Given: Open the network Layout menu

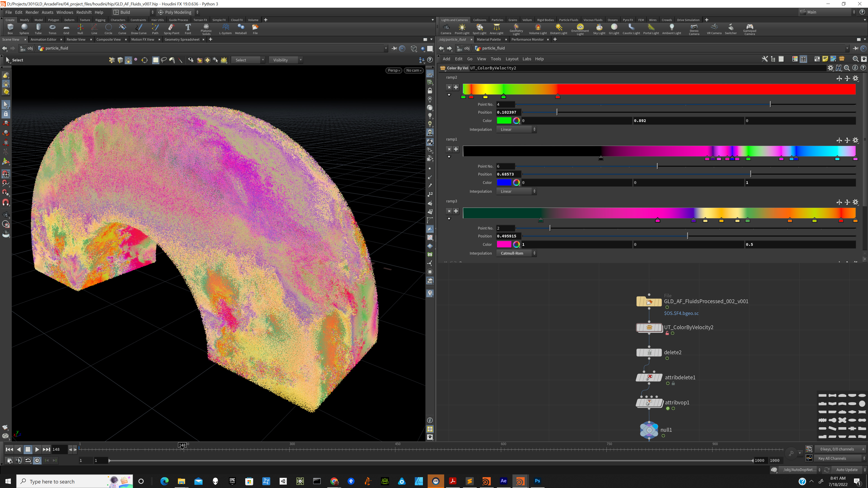Looking at the screenshot, I should (512, 59).
